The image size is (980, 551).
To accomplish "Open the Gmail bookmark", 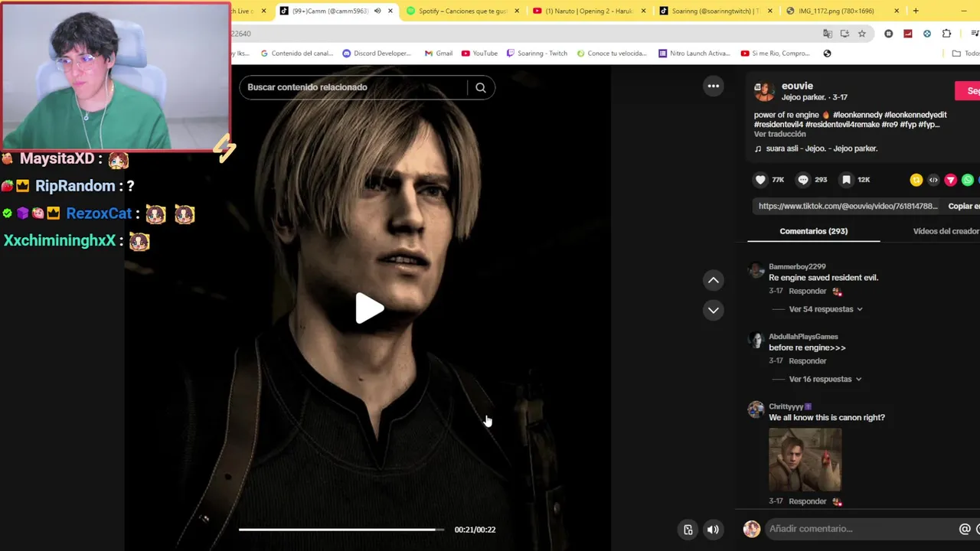I will [438, 54].
